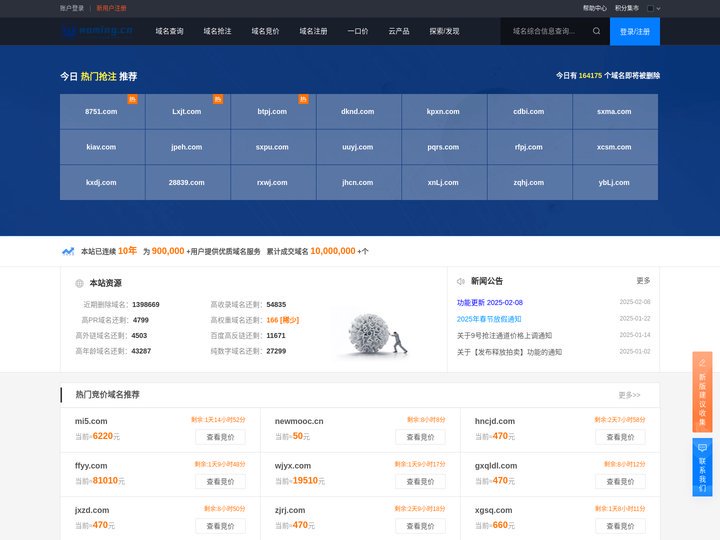Open the 帮助中心 link
The width and height of the screenshot is (720, 540).
pyautogui.click(x=595, y=8)
